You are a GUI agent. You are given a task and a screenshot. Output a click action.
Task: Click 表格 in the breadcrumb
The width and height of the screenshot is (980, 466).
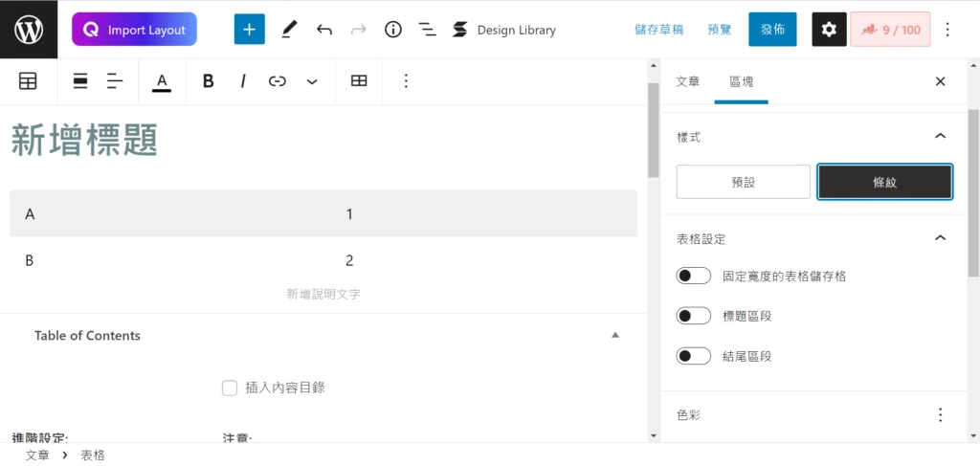pos(93,455)
